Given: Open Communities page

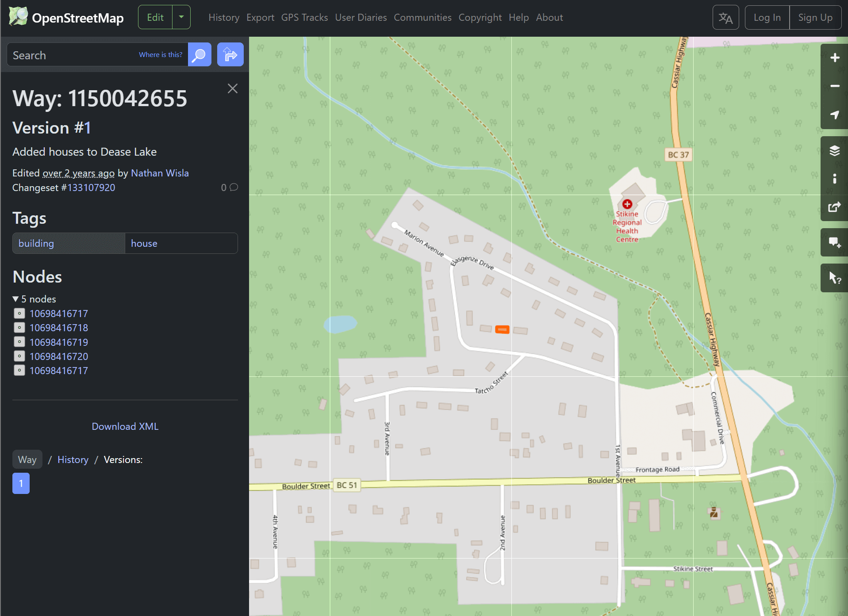Looking at the screenshot, I should pyautogui.click(x=422, y=18).
